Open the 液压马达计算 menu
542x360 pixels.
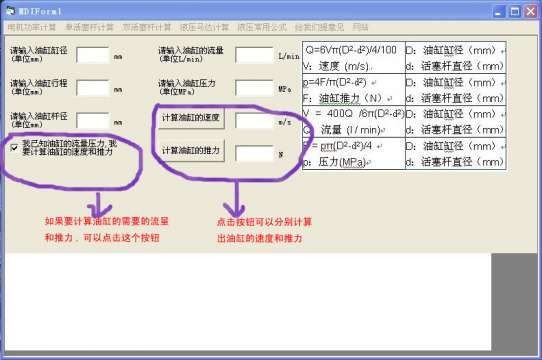coord(204,27)
